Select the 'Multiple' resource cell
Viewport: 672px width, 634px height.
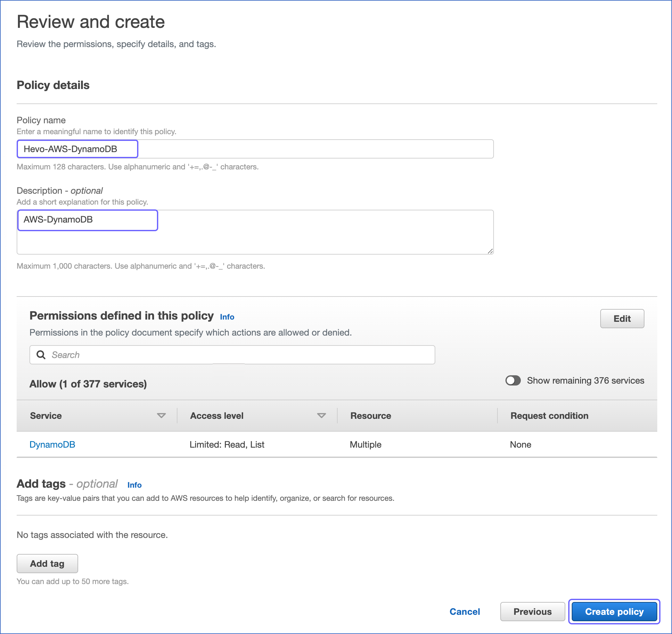point(365,444)
